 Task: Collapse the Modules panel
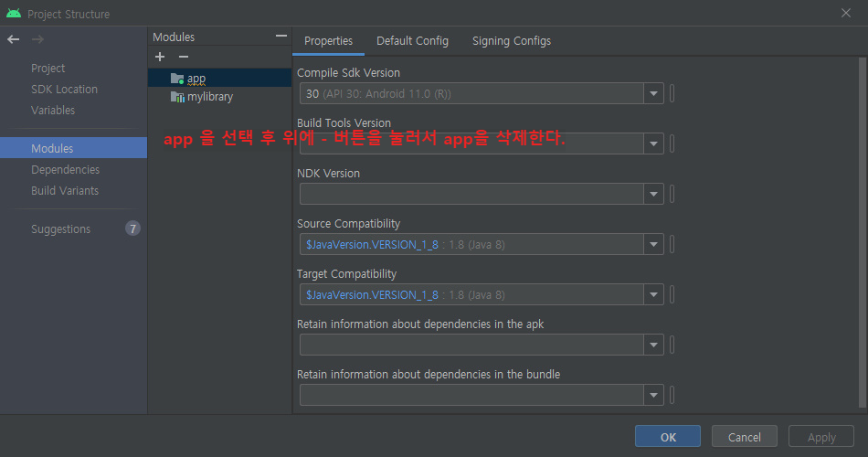[281, 36]
